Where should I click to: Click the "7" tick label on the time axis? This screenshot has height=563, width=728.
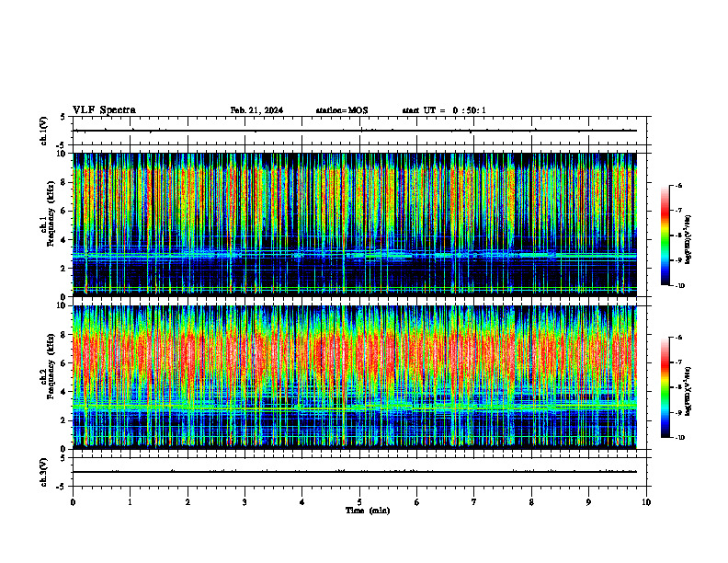coord(474,502)
